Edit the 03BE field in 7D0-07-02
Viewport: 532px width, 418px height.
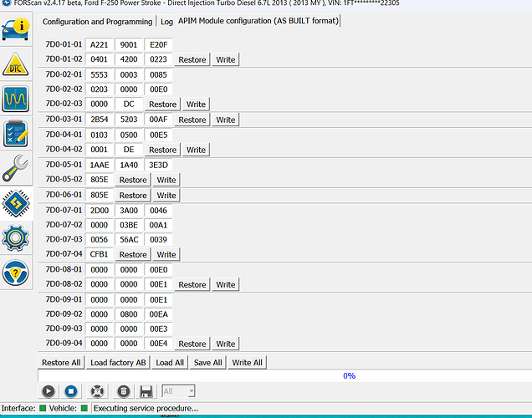(129, 225)
